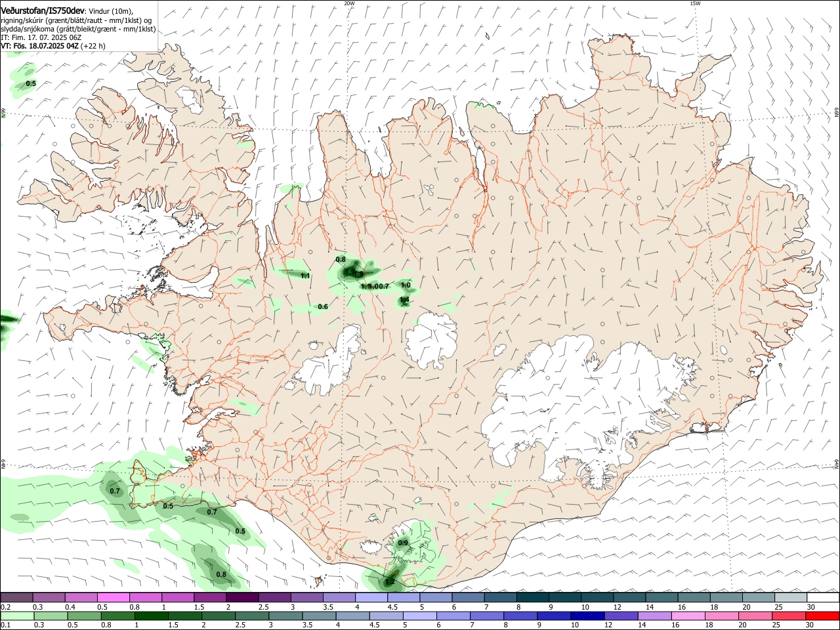Select the 25–30 red-pink swatch in the lower legend
840x630 pixels.
(789, 616)
